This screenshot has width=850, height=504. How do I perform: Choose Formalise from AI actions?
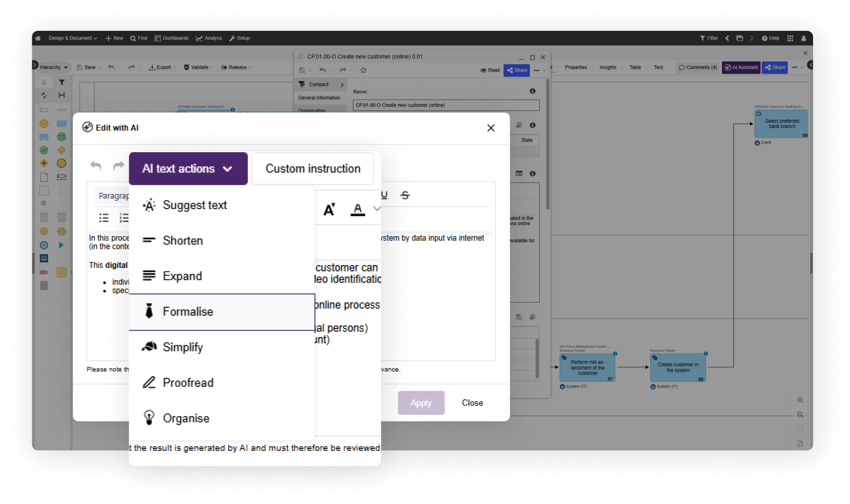[x=222, y=312]
